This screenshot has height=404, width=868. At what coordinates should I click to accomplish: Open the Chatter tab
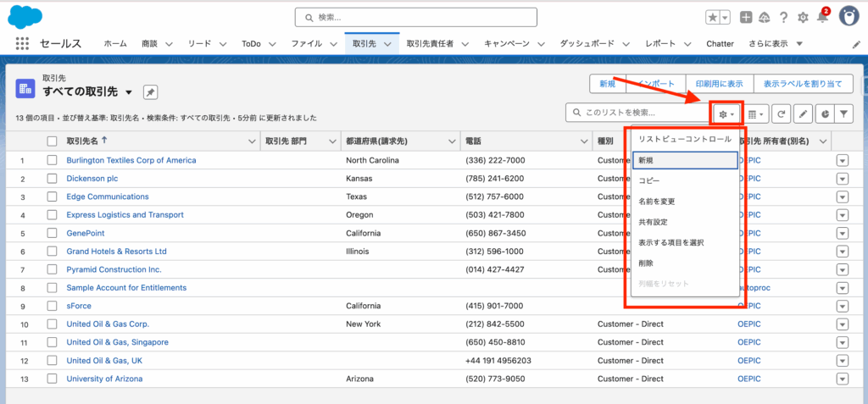(720, 44)
